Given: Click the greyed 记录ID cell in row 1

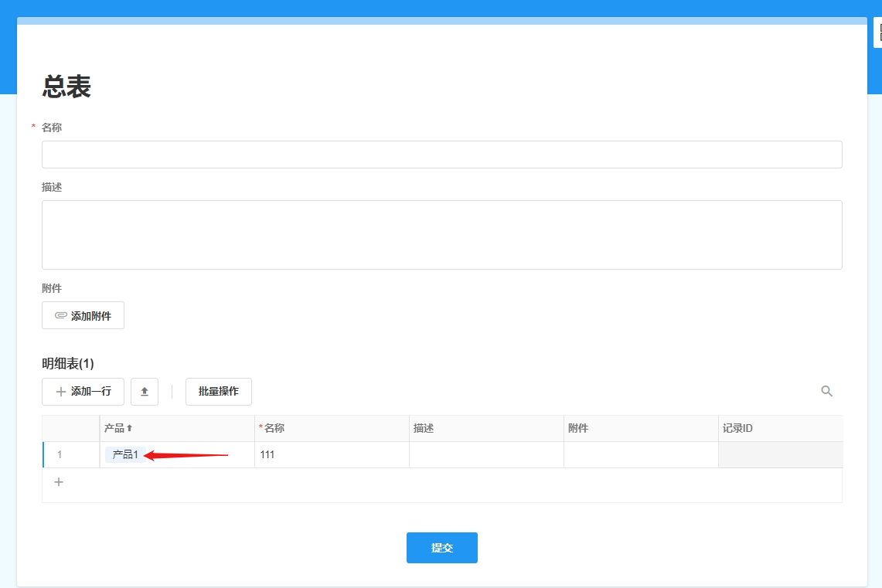Looking at the screenshot, I should point(781,455).
